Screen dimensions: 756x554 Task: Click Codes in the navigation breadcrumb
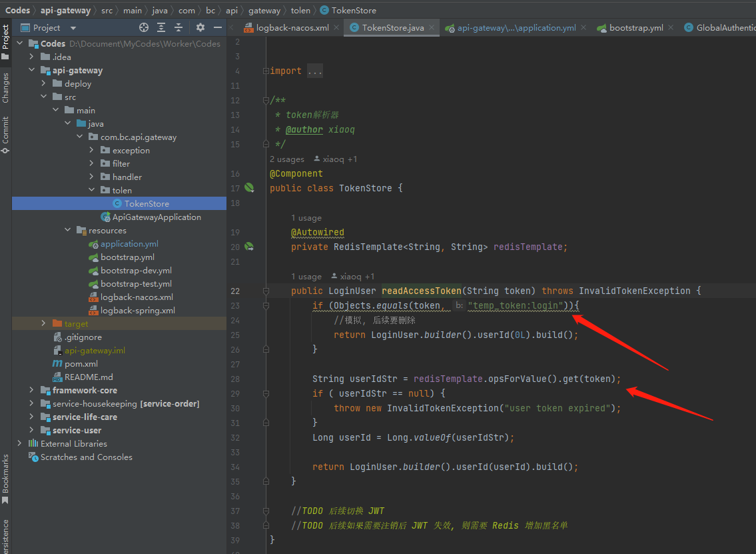coord(18,10)
